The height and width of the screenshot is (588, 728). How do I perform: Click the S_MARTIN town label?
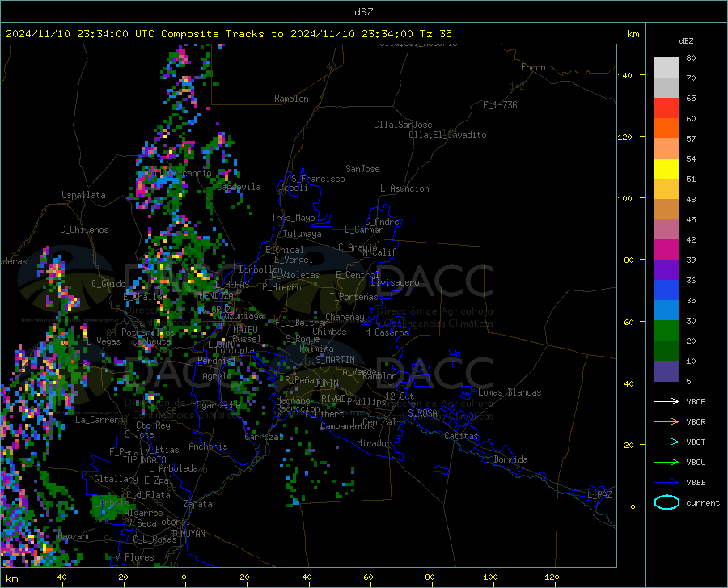[x=335, y=360]
